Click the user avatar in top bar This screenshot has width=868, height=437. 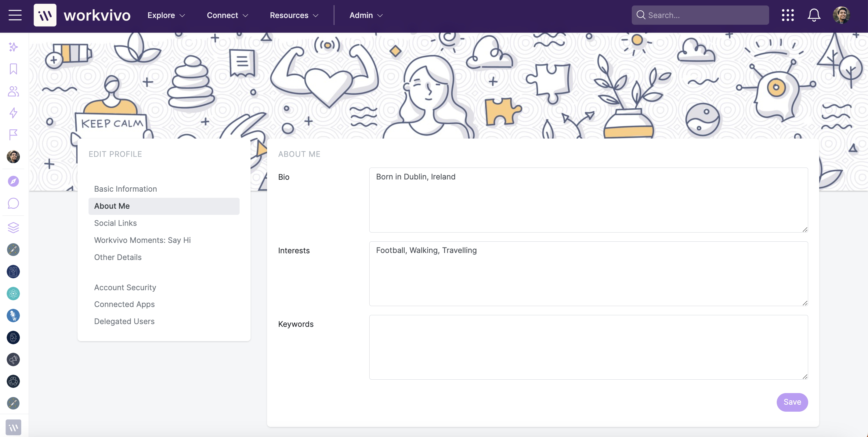point(841,15)
